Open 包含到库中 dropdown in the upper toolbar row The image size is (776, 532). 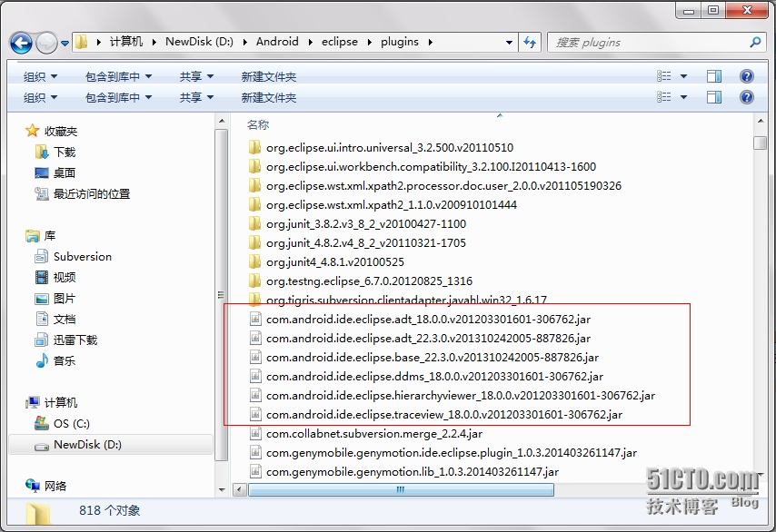tap(118, 76)
